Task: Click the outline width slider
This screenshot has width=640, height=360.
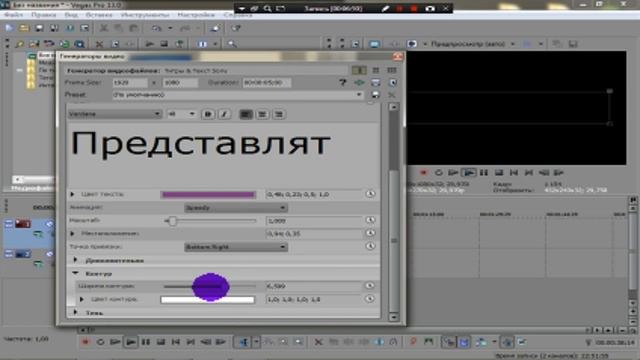Action: point(209,287)
